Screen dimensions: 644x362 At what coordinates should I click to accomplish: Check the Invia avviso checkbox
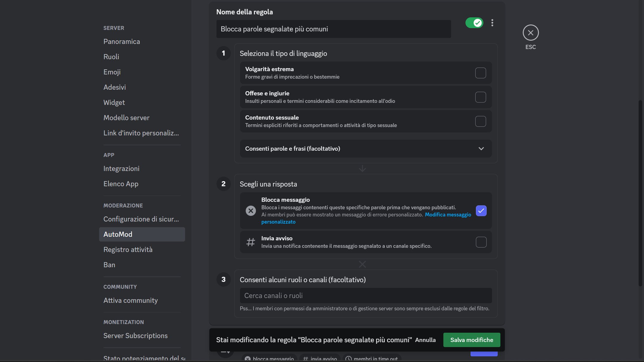(481, 242)
